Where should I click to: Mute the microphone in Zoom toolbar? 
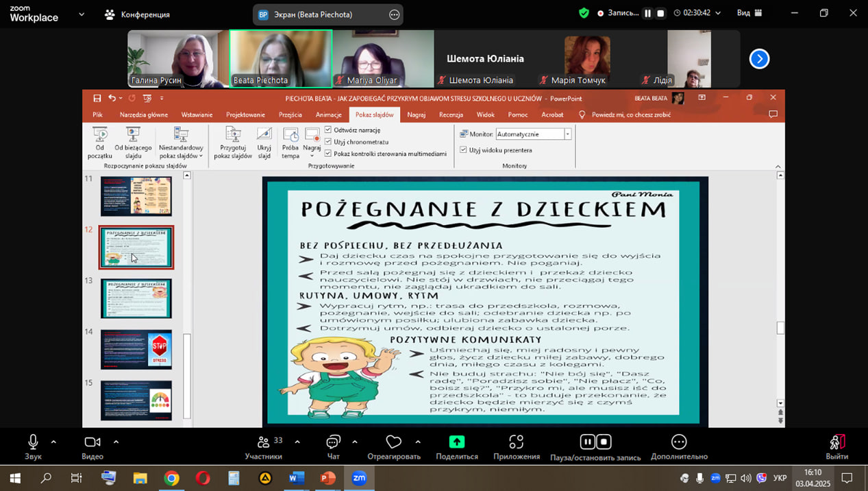coord(32,442)
